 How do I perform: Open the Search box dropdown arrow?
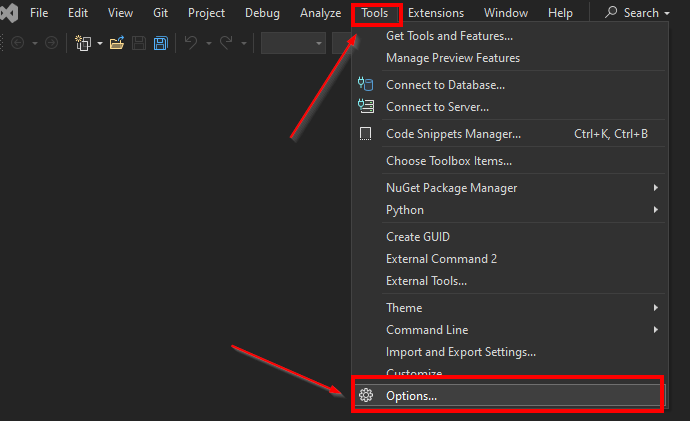[667, 14]
